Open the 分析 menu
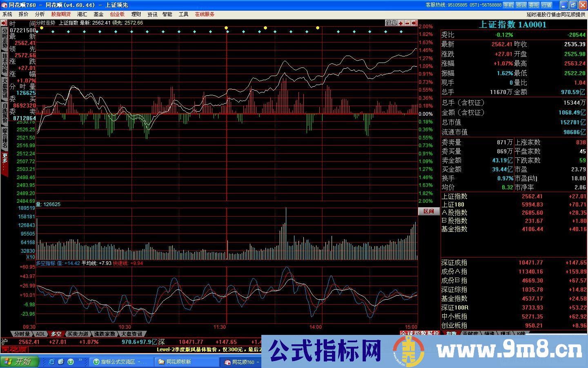The width and height of the screenshot is (588, 368). 40,14
